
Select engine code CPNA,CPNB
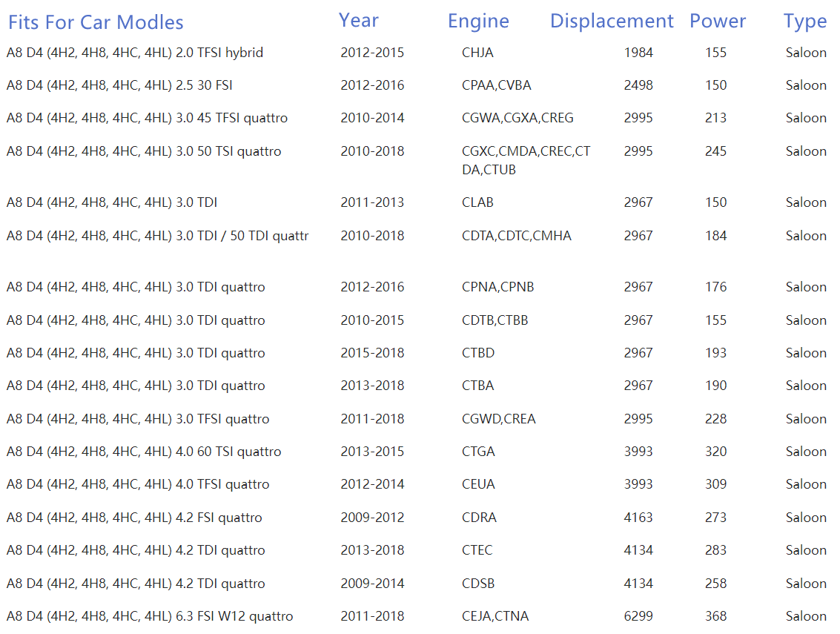[497, 287]
